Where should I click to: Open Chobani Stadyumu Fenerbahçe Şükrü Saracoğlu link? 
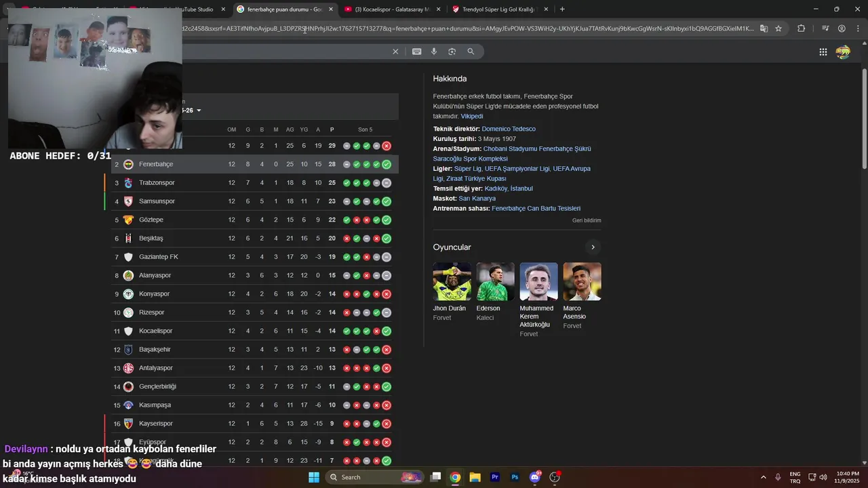(x=512, y=154)
